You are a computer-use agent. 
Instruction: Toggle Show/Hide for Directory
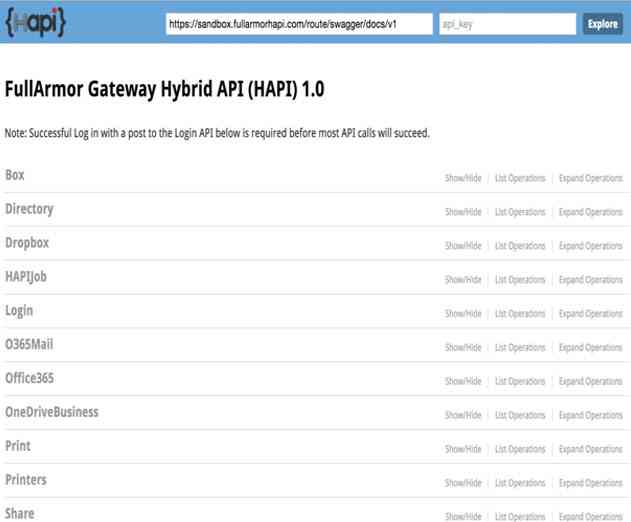[x=463, y=212]
